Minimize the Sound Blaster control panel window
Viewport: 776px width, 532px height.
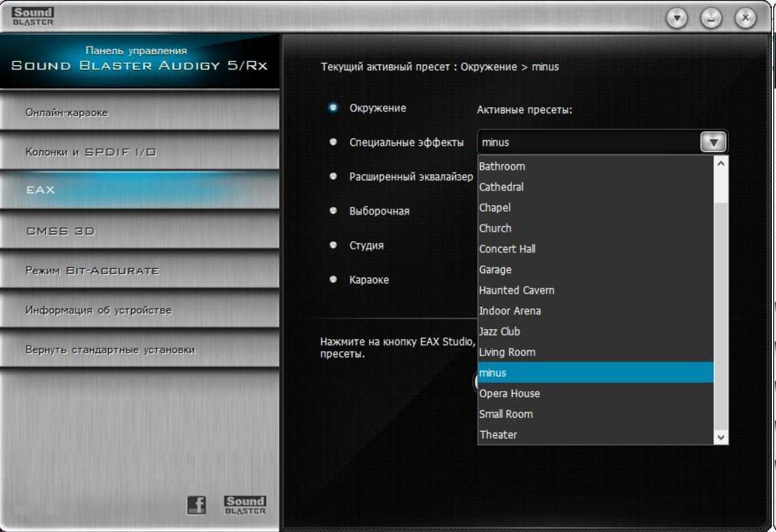pos(711,19)
